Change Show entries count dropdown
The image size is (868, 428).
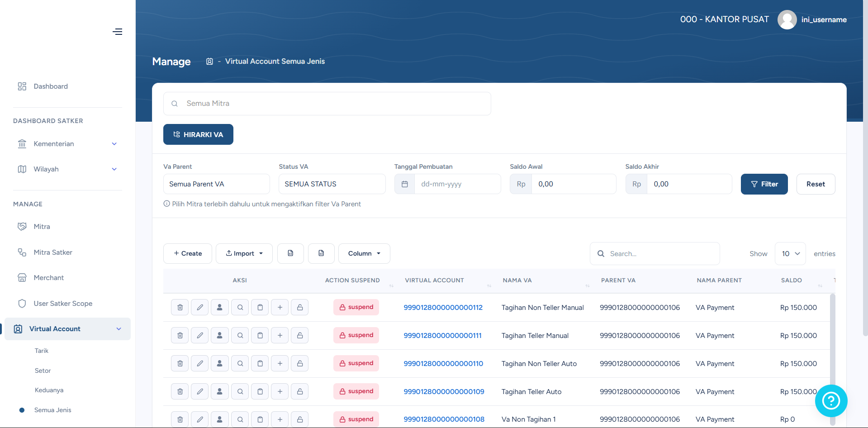(790, 254)
